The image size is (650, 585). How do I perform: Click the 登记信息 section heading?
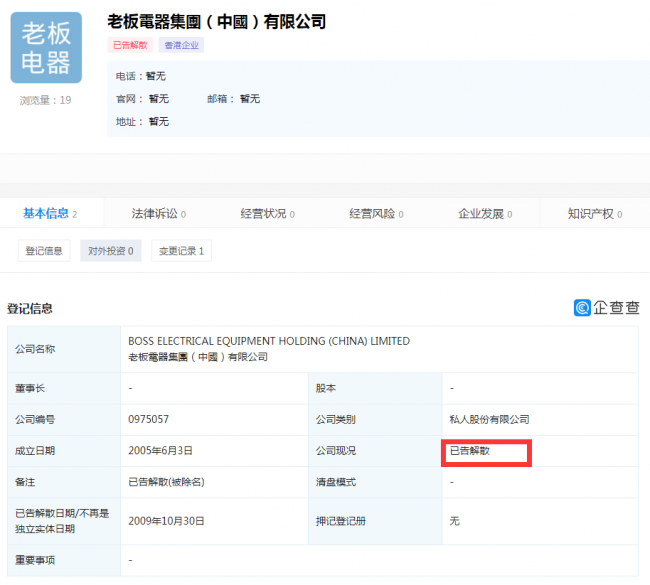coord(30,308)
